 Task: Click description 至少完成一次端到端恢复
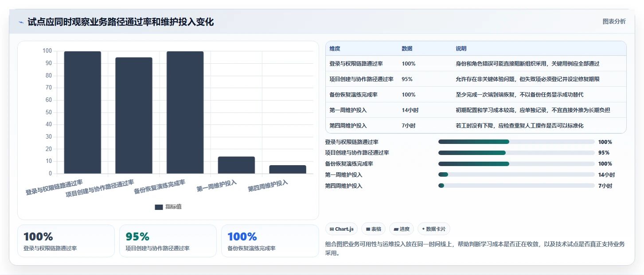tap(485, 95)
